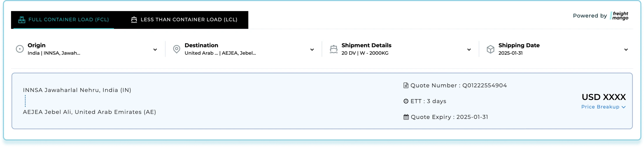The height and width of the screenshot is (147, 644).
Task: Click the ETT clock icon
Action: pyautogui.click(x=406, y=101)
